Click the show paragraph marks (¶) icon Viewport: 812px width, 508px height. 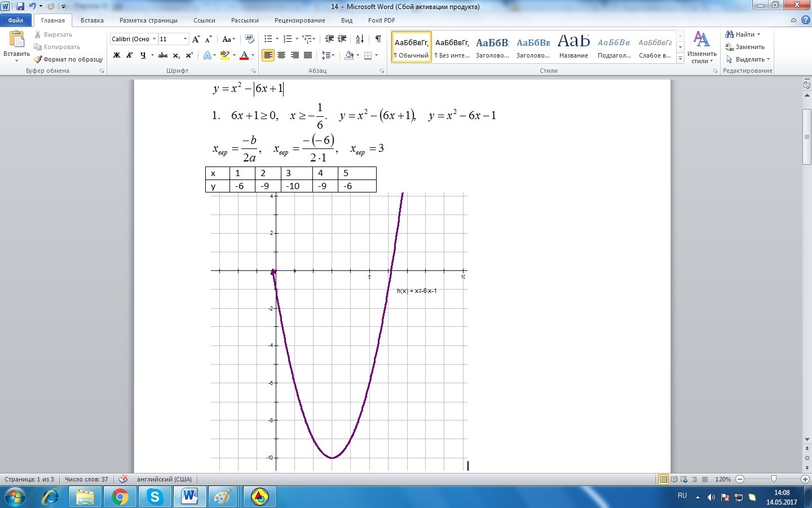[x=378, y=39]
